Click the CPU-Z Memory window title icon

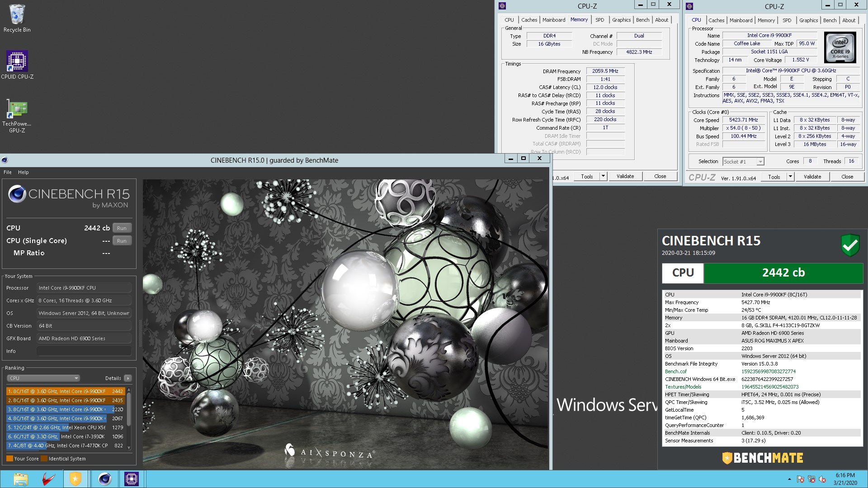click(502, 6)
